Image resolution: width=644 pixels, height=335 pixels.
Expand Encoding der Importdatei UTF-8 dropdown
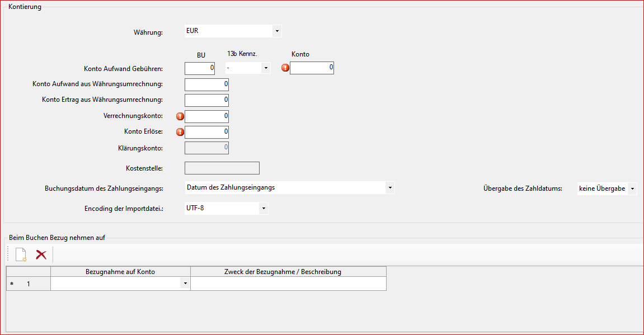(264, 209)
